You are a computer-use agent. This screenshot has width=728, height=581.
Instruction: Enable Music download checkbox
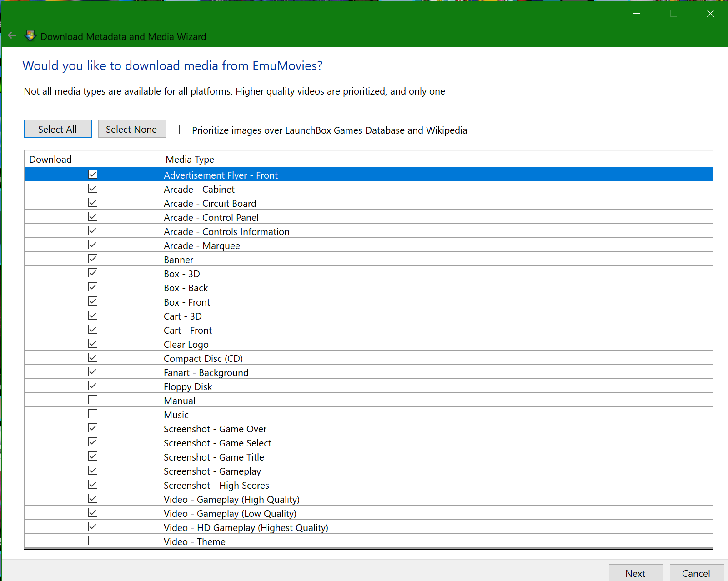pos(93,414)
